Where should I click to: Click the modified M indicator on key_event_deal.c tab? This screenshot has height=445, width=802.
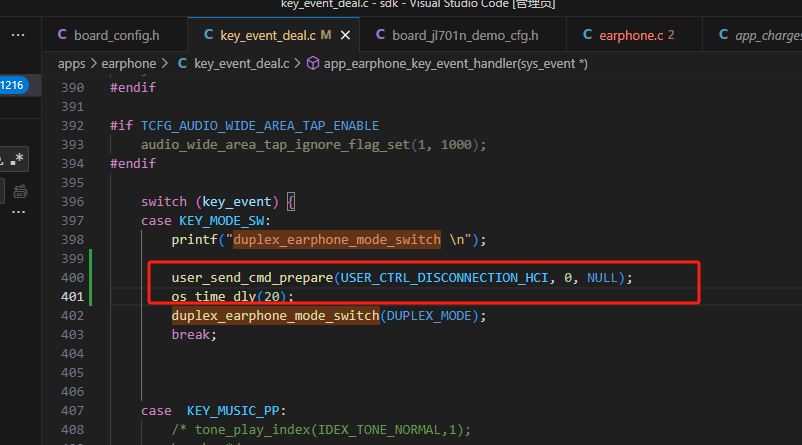click(326, 35)
